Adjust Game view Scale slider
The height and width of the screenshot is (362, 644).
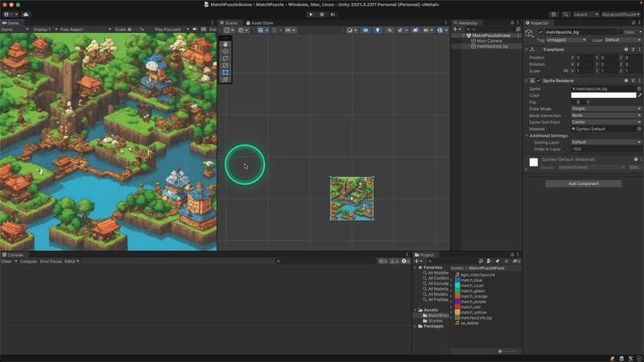coord(133,30)
